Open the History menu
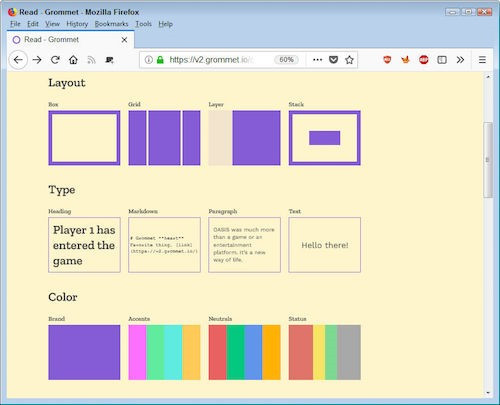The image size is (500, 405). [x=77, y=24]
